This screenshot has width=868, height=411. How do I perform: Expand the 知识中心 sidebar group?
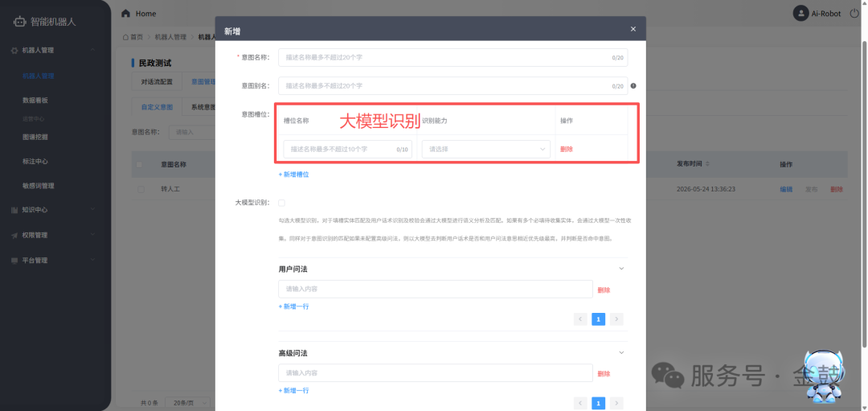(92, 209)
